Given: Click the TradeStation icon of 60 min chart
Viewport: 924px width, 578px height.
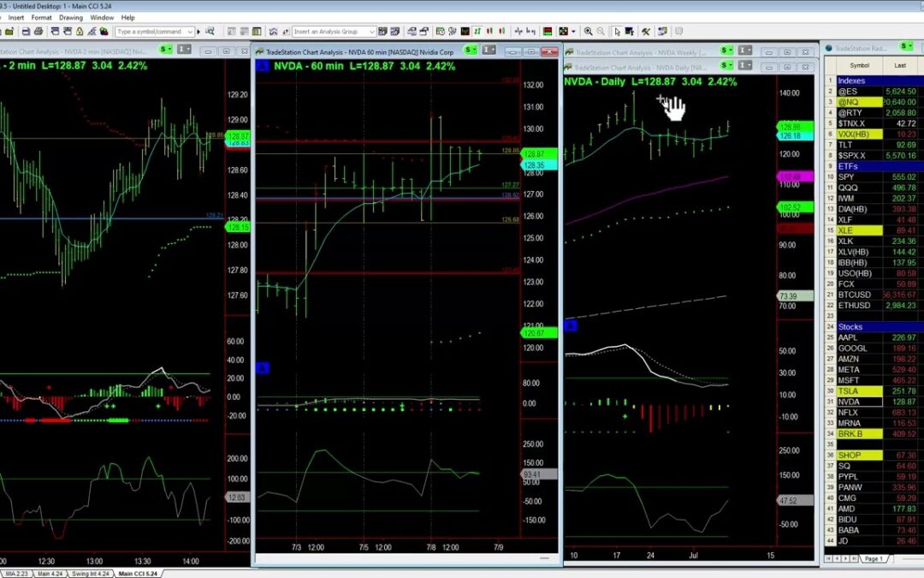Looking at the screenshot, I should [x=260, y=52].
